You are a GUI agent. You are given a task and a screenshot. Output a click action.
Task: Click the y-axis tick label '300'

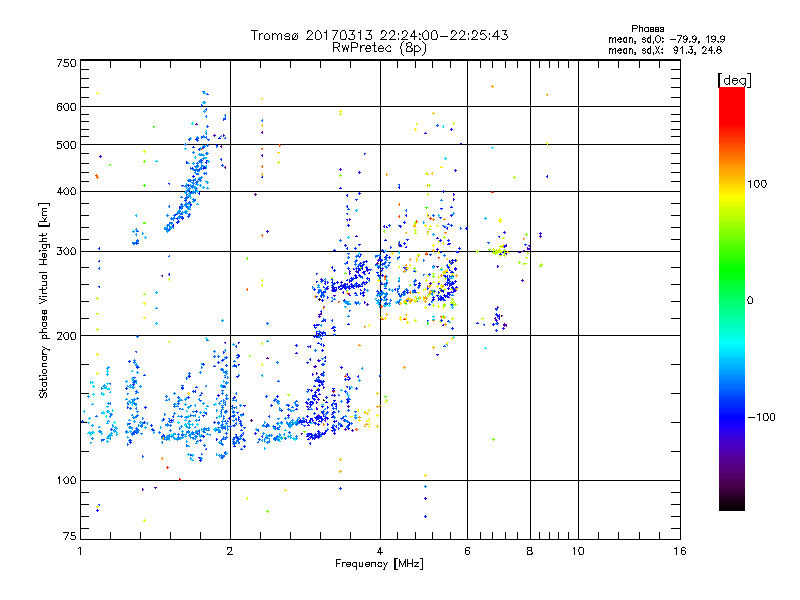[x=67, y=251]
